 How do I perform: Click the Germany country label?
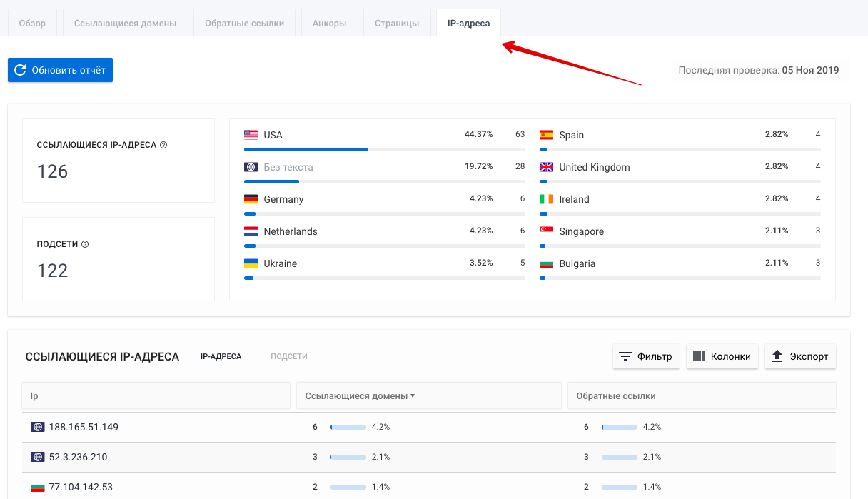283,199
